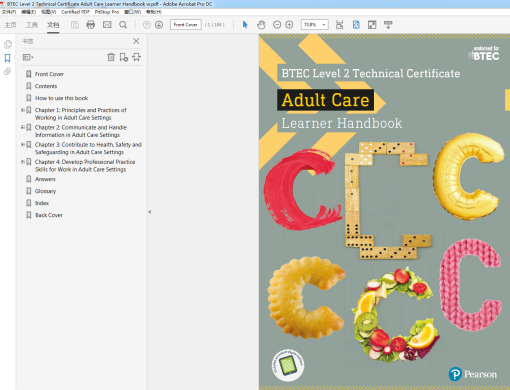Go to next page arrow

(x=159, y=25)
